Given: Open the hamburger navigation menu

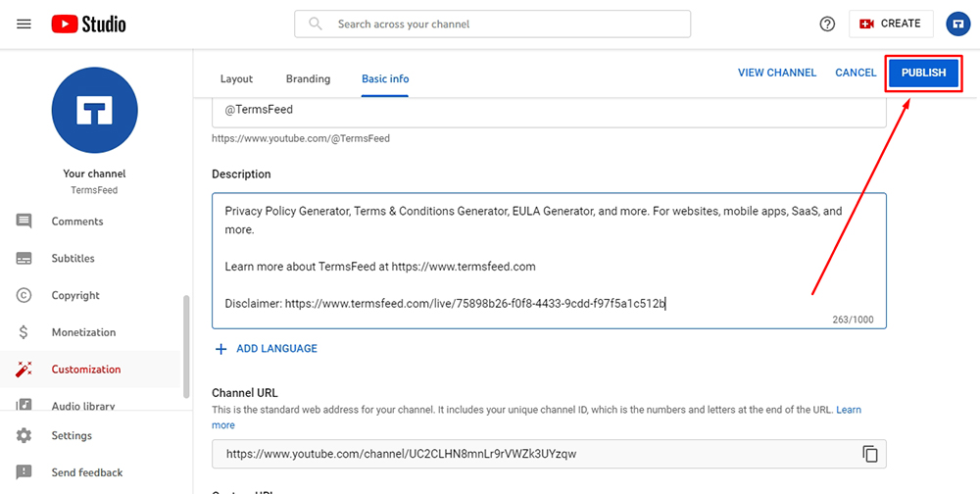Looking at the screenshot, I should (24, 25).
